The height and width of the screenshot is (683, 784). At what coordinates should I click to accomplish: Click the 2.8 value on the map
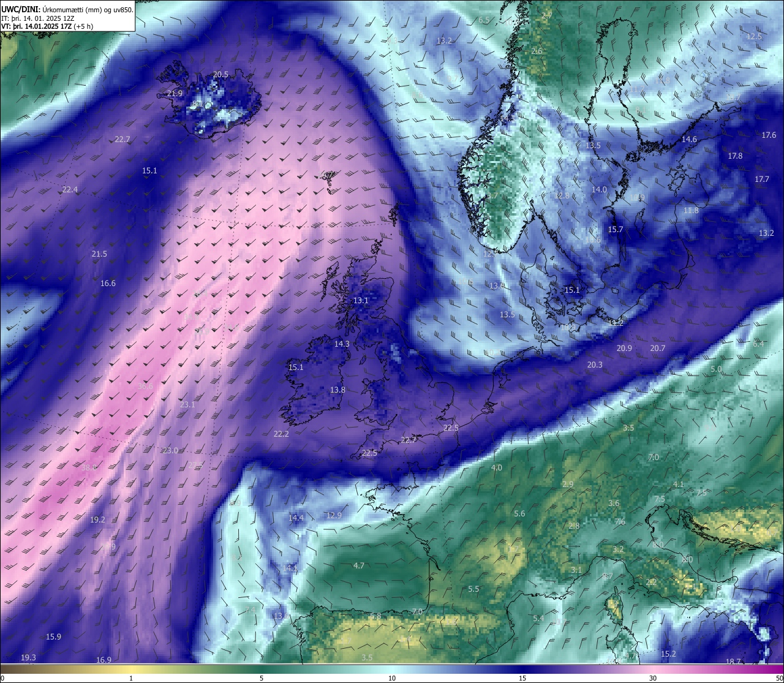pos(574,526)
